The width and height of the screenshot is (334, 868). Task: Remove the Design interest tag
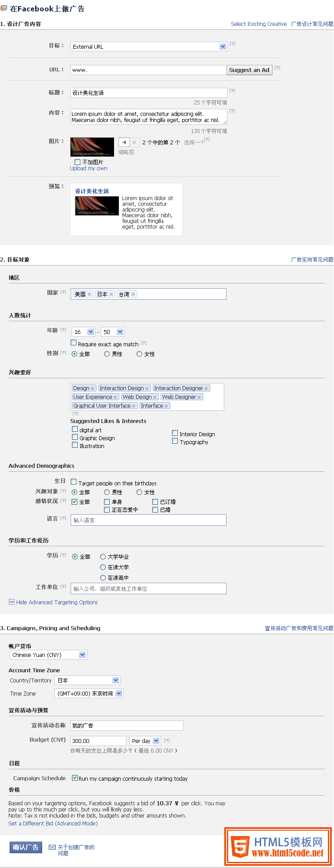[93, 388]
